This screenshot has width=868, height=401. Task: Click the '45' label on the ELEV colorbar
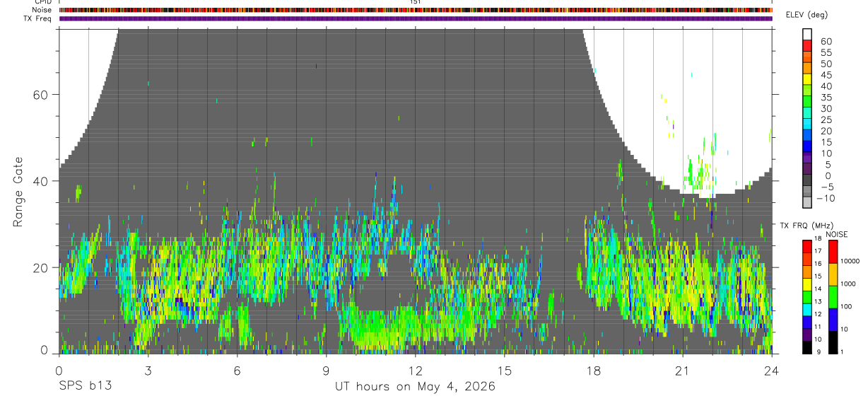click(x=826, y=75)
